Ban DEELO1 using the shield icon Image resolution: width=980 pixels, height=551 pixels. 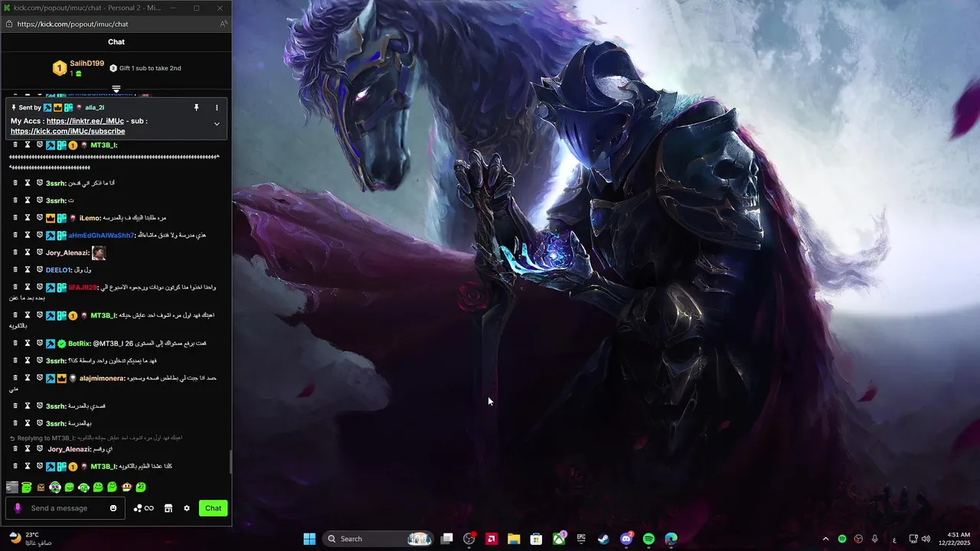tap(40, 269)
